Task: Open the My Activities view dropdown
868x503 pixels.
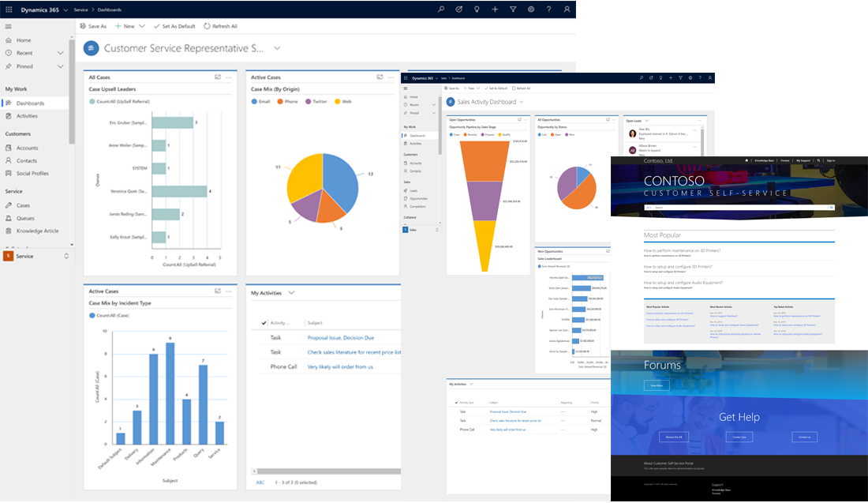Action: [x=292, y=293]
